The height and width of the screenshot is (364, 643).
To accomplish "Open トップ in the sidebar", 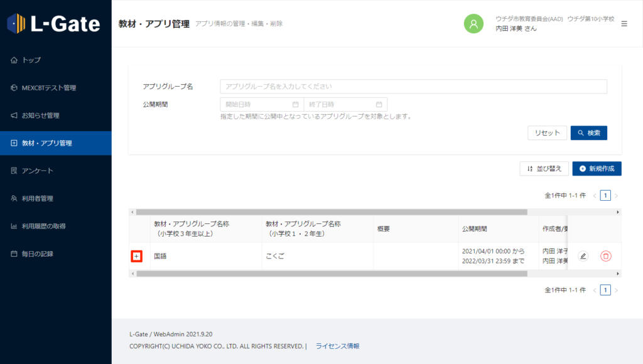I will tap(31, 60).
